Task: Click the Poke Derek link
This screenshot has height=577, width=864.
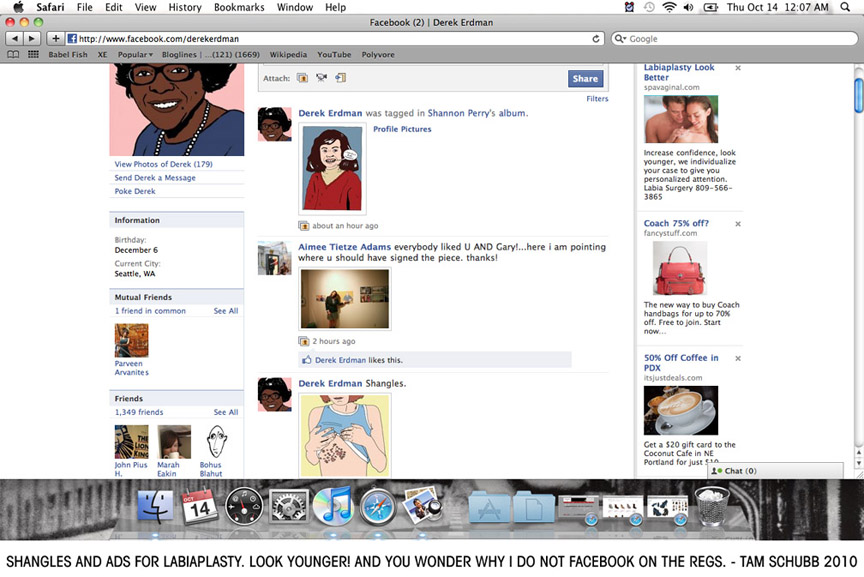Action: [135, 191]
